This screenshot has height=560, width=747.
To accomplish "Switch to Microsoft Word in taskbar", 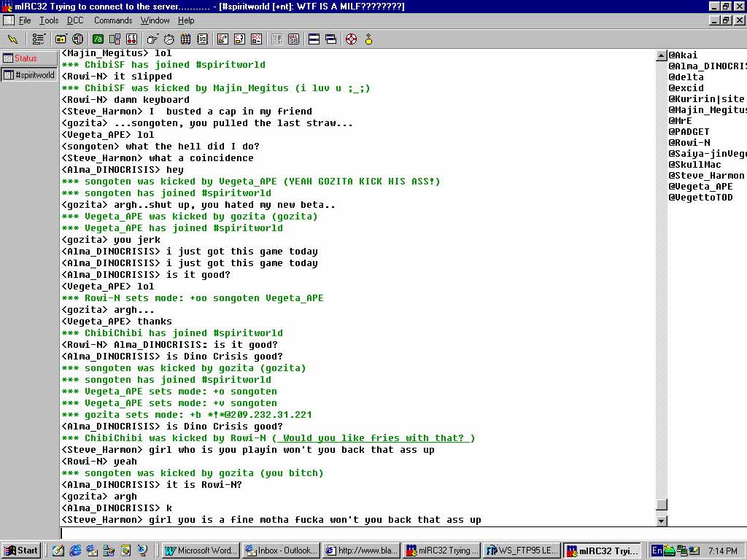I will [x=201, y=551].
